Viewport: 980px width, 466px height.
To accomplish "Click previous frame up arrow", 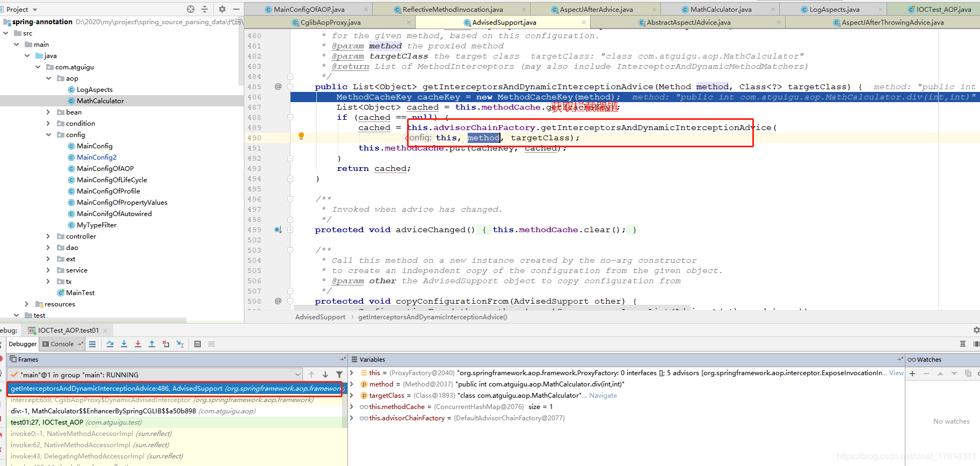I will pyautogui.click(x=311, y=375).
